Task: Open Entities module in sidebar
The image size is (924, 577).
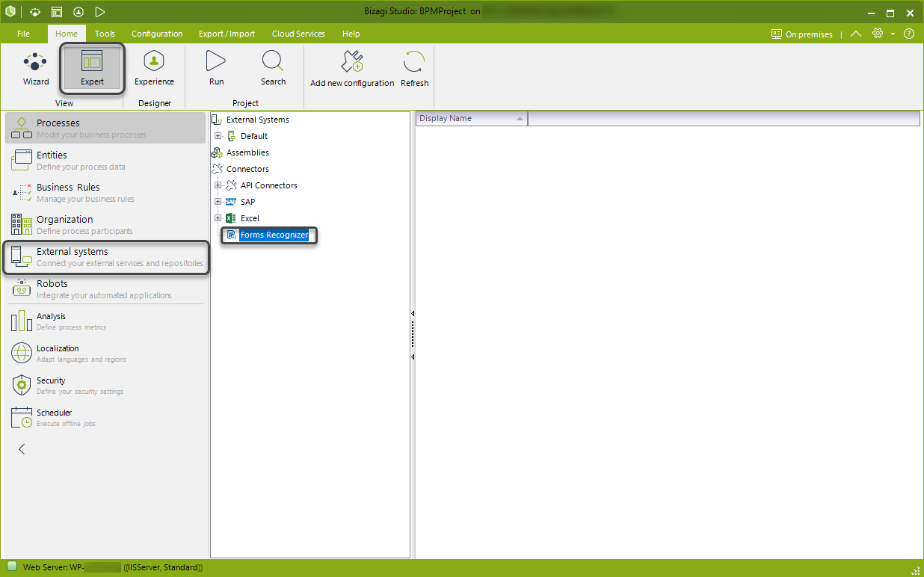Action: coord(105,160)
